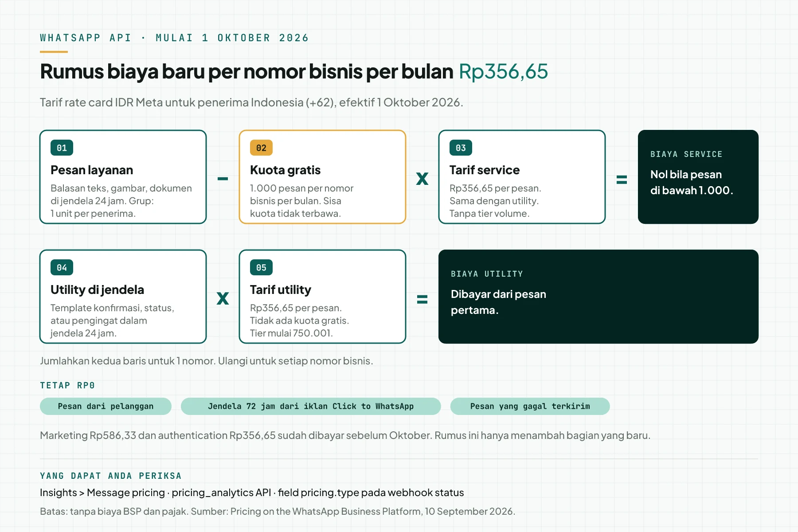Click the minus operator after Pesan layanan
The width and height of the screenshot is (798, 532).
[223, 179]
